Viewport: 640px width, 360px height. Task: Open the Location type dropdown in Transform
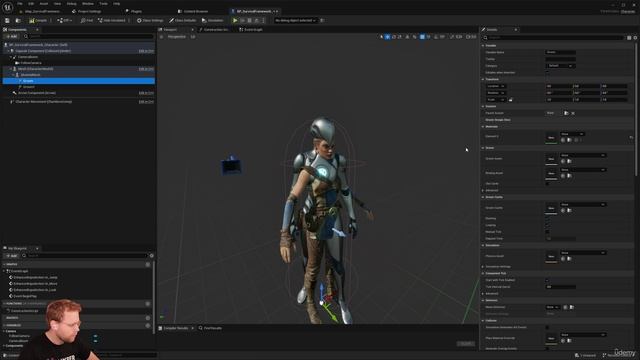pyautogui.click(x=496, y=86)
